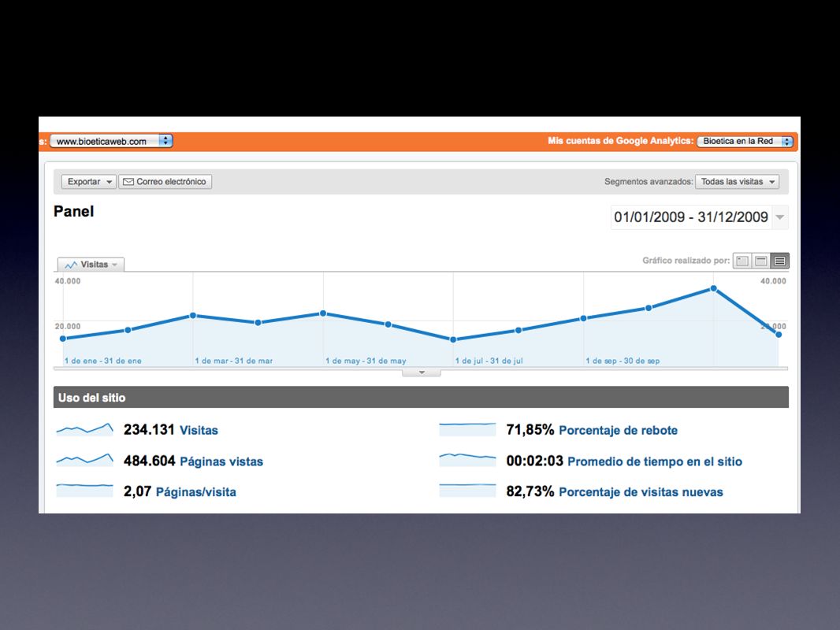840x630 pixels.
Task: Click the 234.131 visits value
Action: (149, 430)
